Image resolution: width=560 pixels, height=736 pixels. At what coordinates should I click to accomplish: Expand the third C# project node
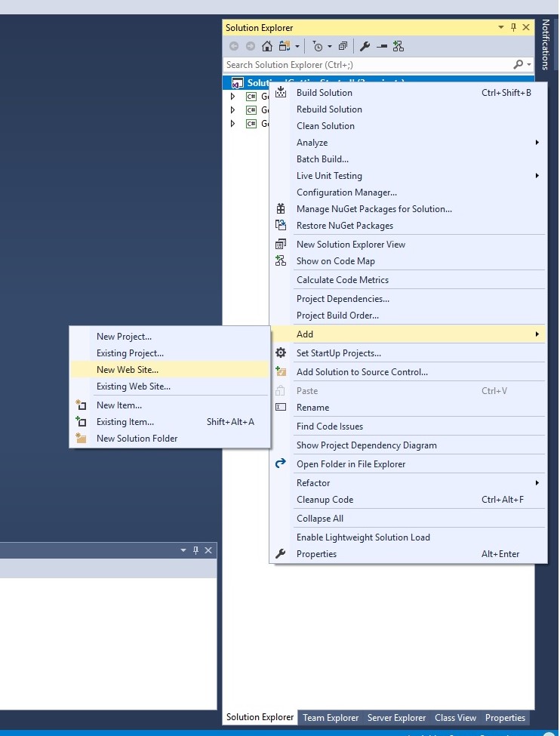click(x=233, y=124)
